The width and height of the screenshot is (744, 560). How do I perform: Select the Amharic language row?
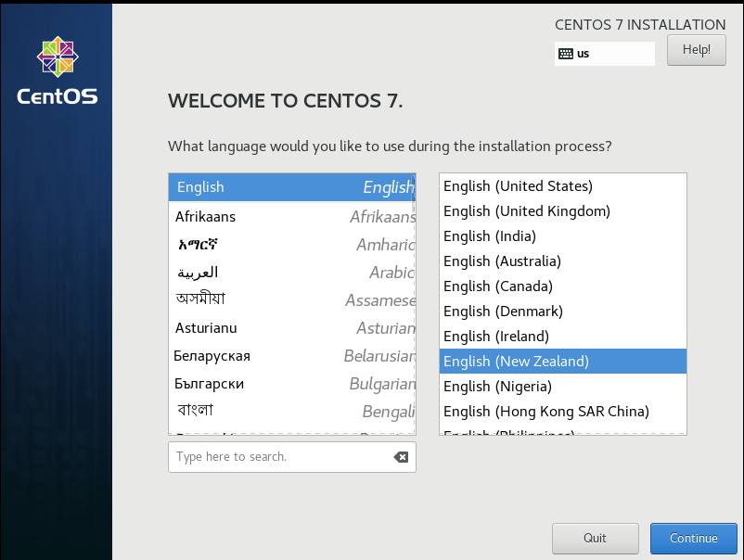pos(292,245)
